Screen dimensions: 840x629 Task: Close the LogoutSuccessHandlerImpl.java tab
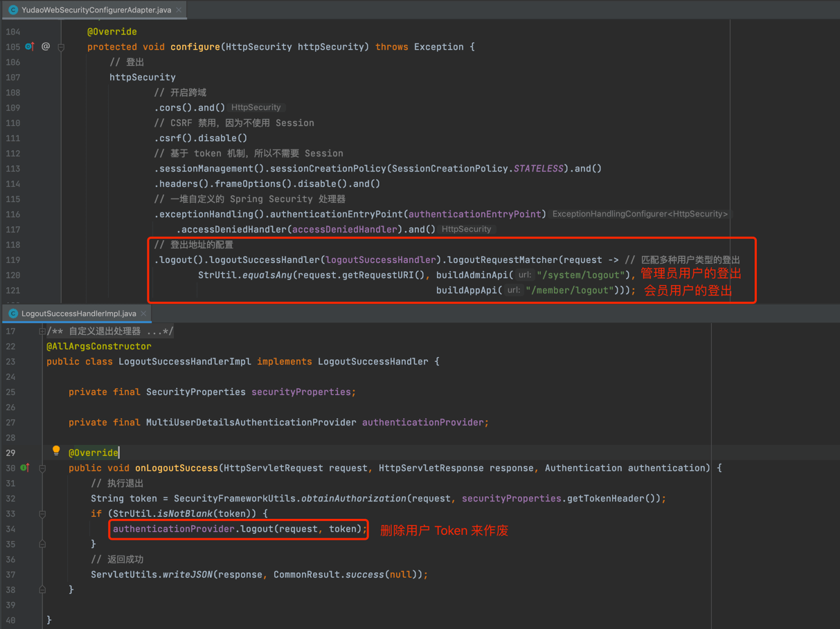(x=144, y=313)
